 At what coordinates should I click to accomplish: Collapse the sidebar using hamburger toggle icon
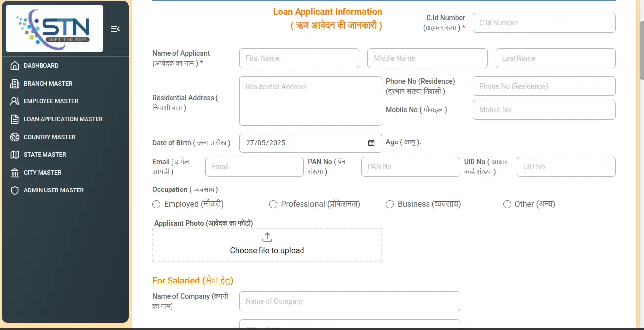pos(115,29)
